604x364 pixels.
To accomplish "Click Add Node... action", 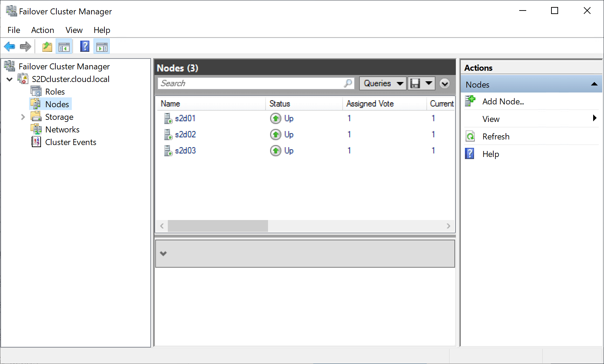I will (503, 102).
